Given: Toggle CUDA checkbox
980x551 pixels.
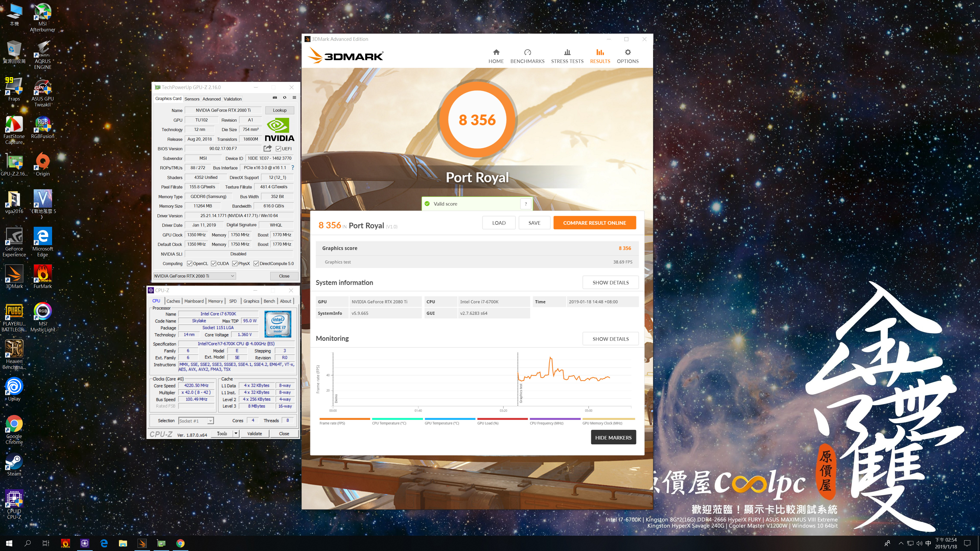Looking at the screenshot, I should point(214,264).
